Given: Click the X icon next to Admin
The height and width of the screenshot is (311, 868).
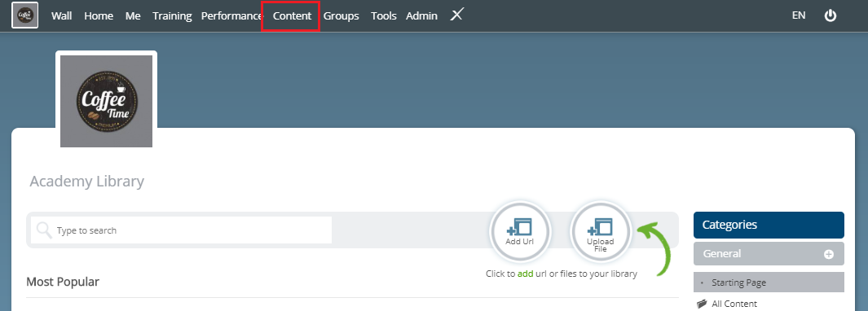Looking at the screenshot, I should 456,15.
